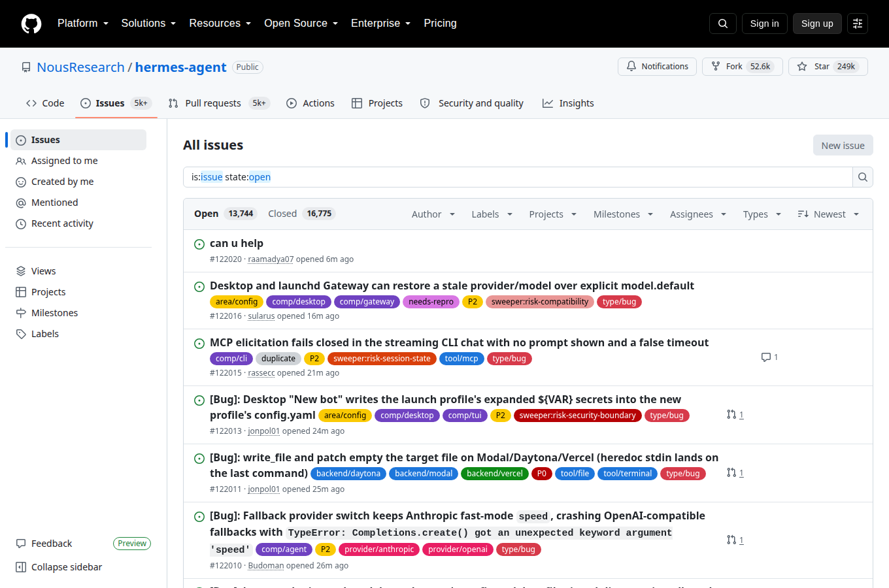Open Views in the sidebar
This screenshot has width=889, height=588.
pos(78,271)
